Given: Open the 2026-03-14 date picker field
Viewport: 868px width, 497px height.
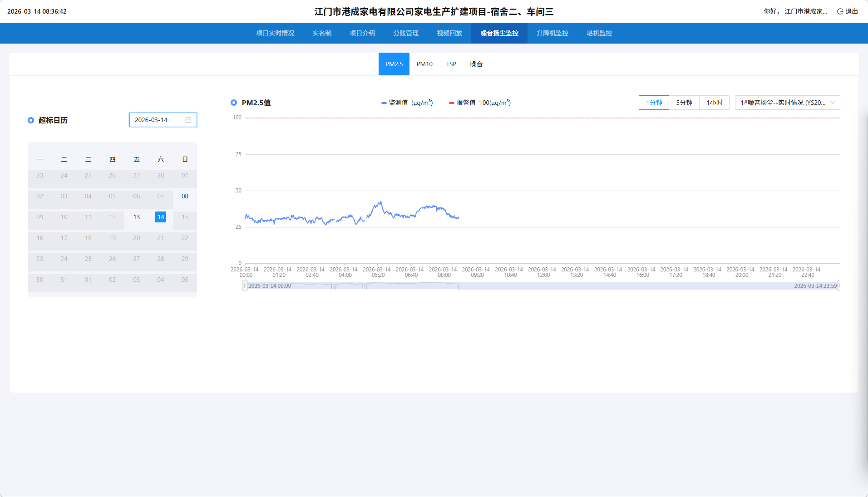Looking at the screenshot, I should 159,120.
